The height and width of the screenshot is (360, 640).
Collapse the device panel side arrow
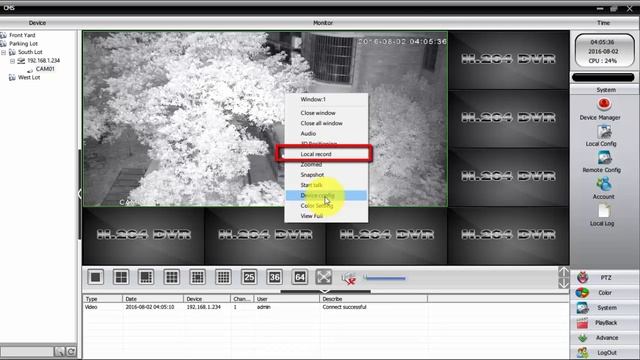point(80,193)
